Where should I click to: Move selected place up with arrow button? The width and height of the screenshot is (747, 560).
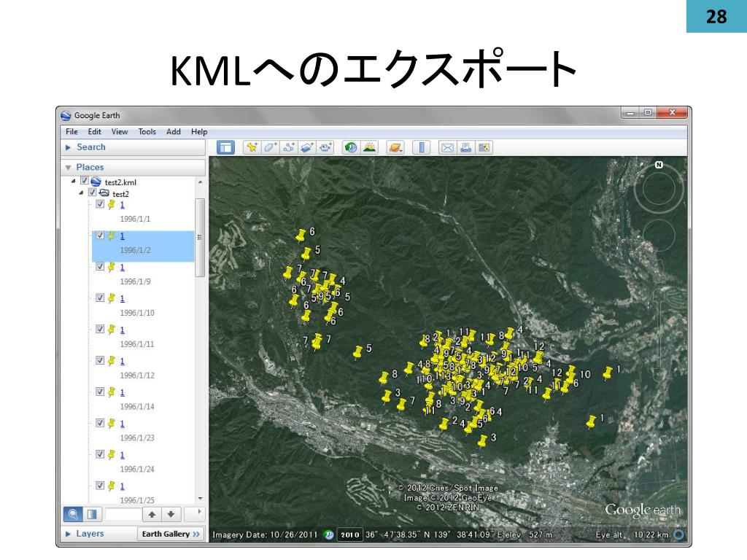point(152,514)
